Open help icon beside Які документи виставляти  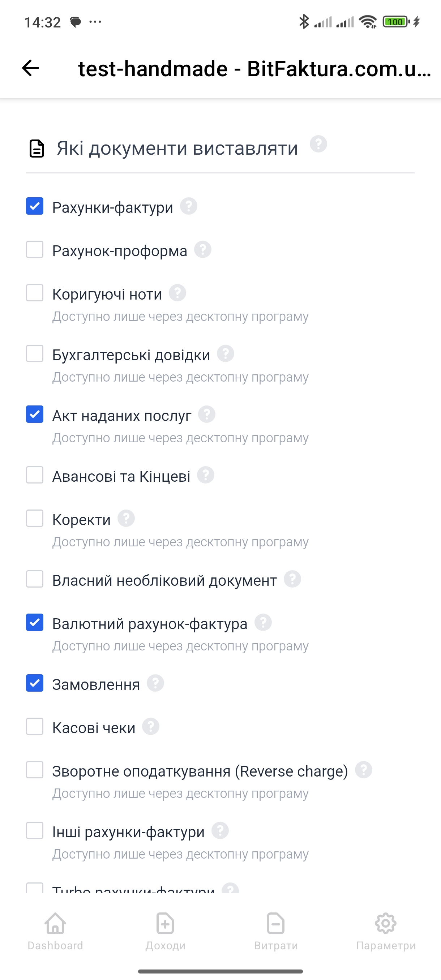coord(318,144)
